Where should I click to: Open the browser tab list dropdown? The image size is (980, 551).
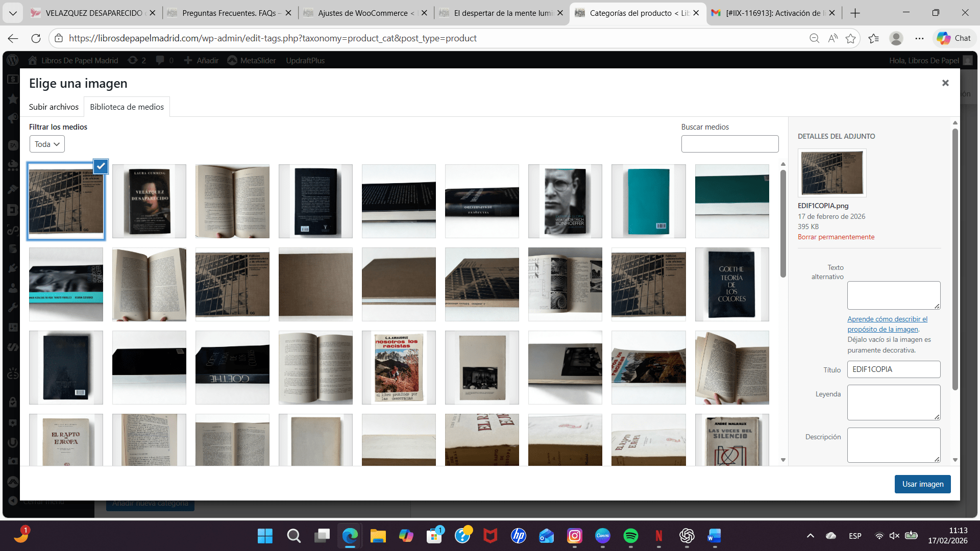[13, 13]
